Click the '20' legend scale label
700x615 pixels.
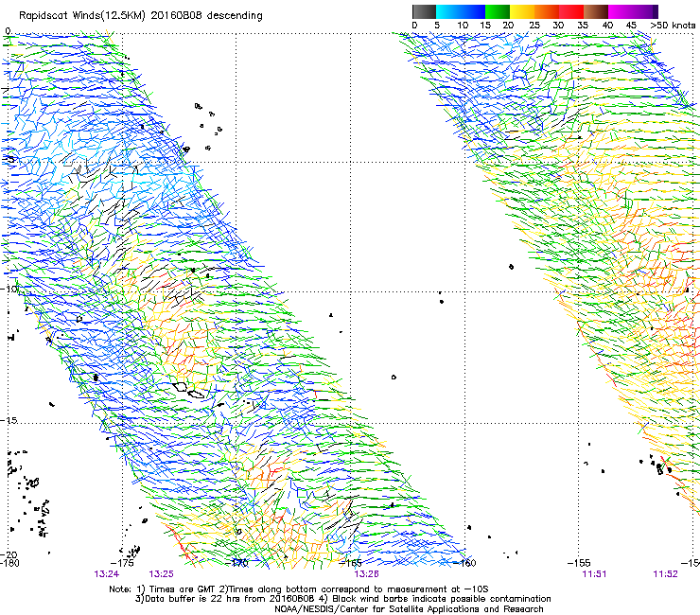(508, 25)
